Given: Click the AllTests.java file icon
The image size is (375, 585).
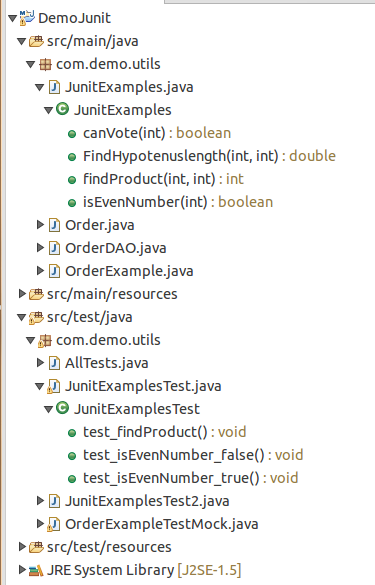Looking at the screenshot, I should tap(54, 363).
